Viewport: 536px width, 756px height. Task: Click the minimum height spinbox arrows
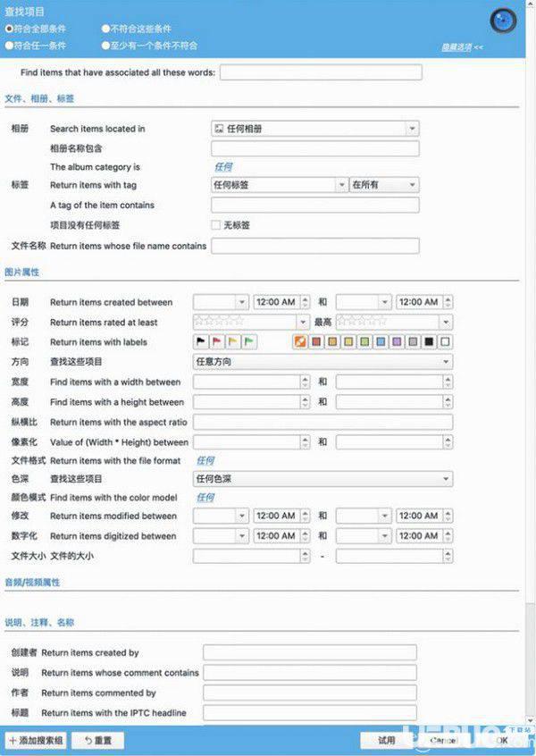[306, 401]
